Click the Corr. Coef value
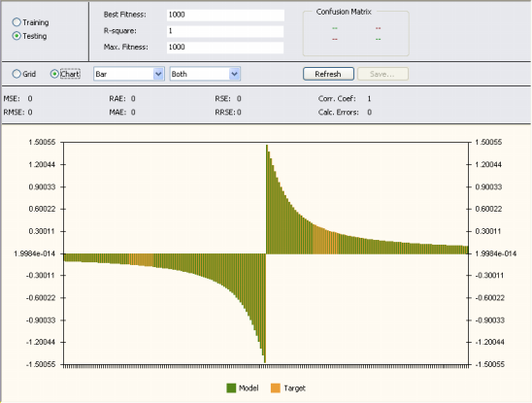This screenshot has width=532, height=403. pyautogui.click(x=369, y=99)
